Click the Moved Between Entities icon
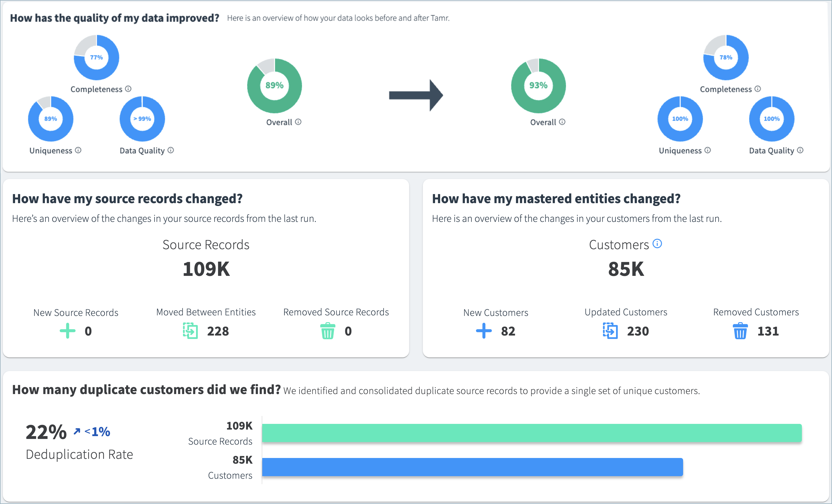 click(190, 331)
